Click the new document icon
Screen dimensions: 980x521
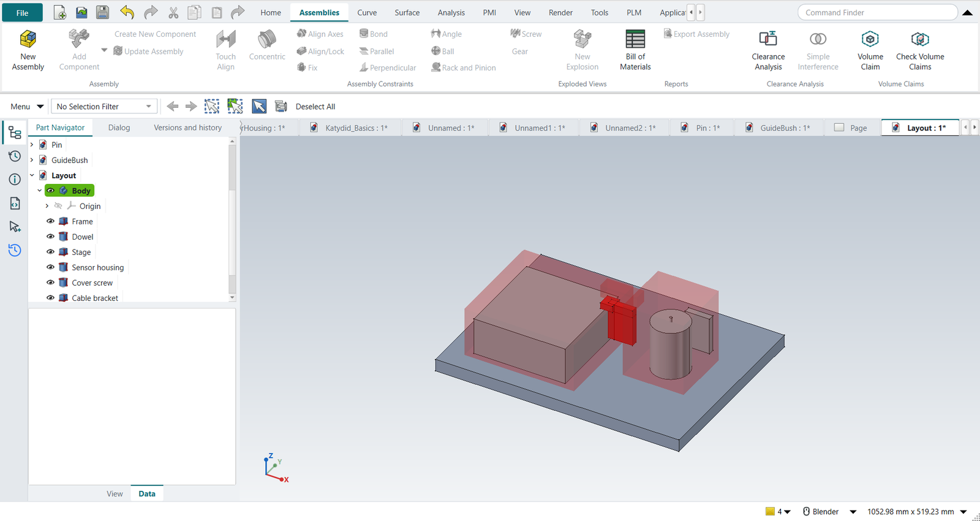(x=60, y=12)
